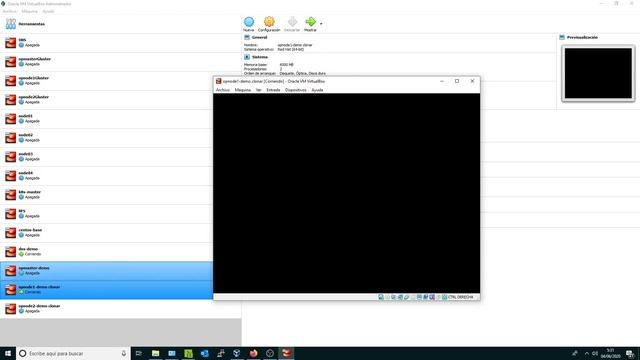The width and height of the screenshot is (640, 360).
Task: Open Firefox from the taskbar
Action: [253, 353]
